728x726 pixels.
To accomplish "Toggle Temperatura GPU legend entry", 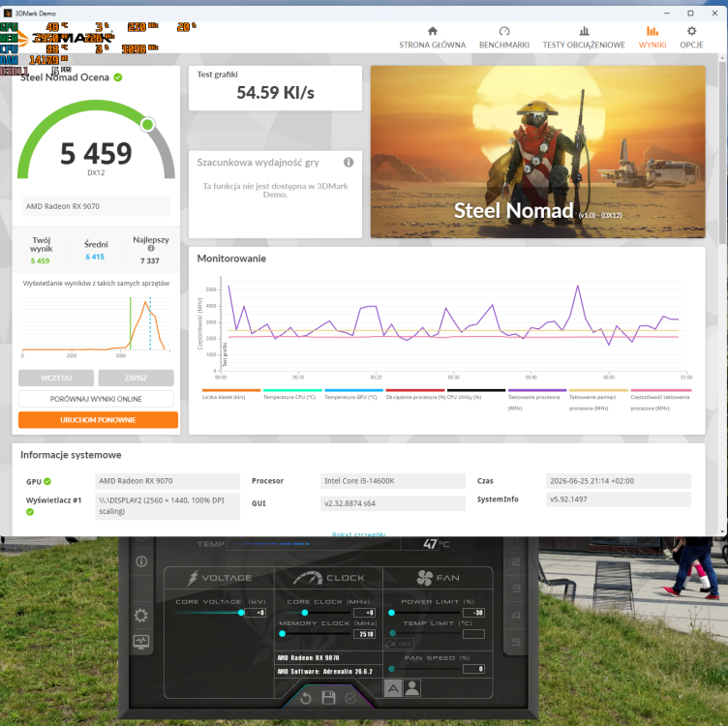I will tap(353, 395).
